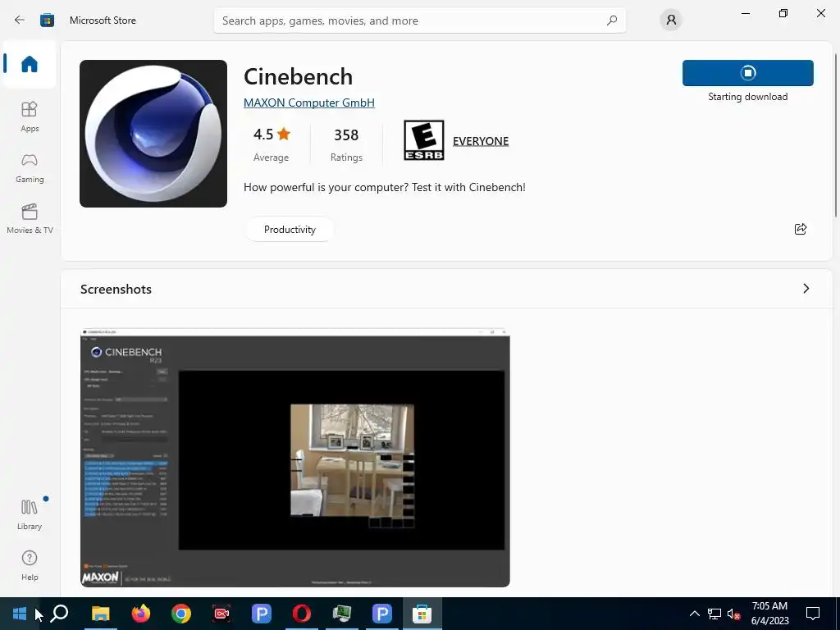Click the Starting download status text

(x=748, y=97)
